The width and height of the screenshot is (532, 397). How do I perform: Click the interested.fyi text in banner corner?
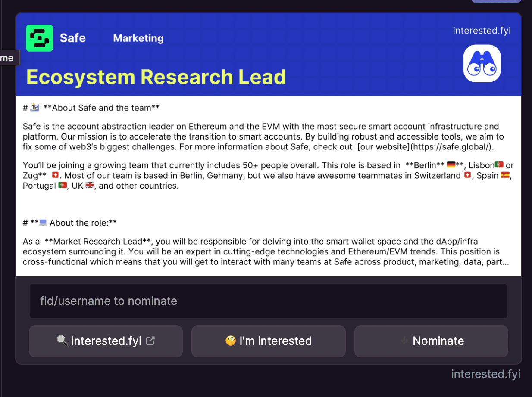pos(482,31)
